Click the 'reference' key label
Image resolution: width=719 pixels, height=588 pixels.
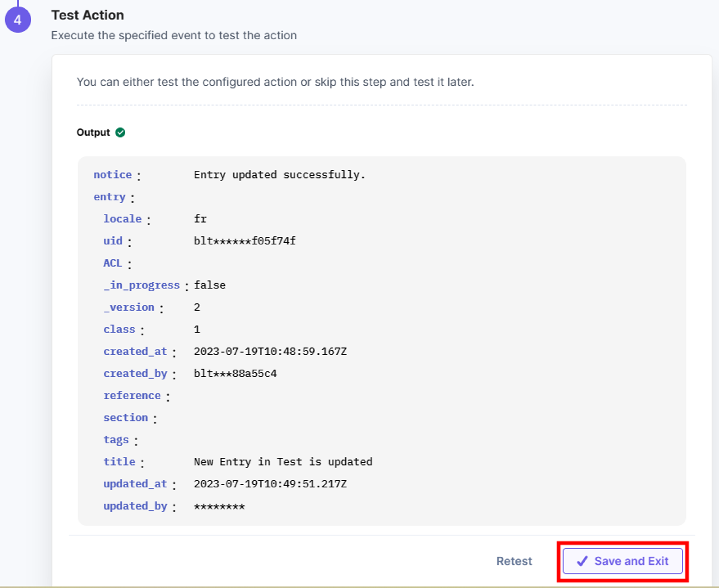[132, 395]
